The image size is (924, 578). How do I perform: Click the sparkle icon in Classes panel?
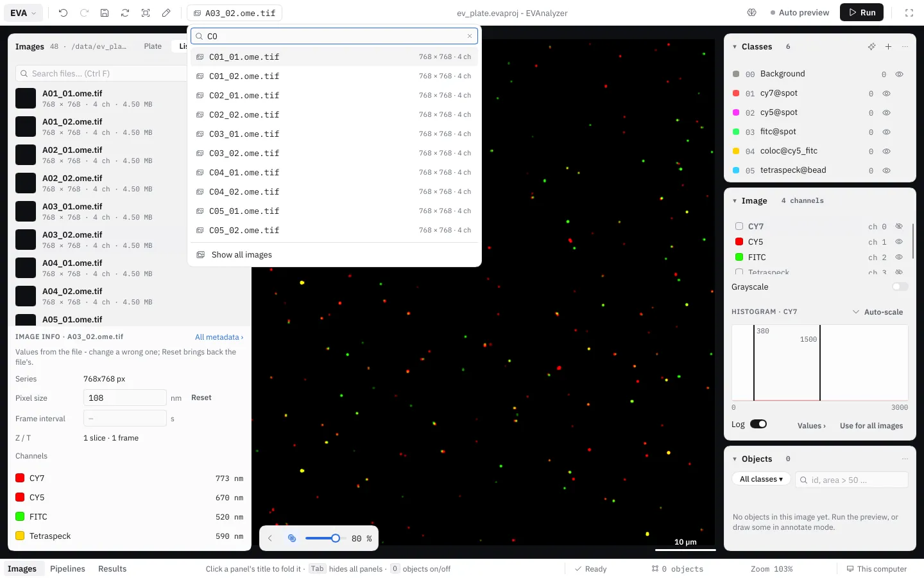(871, 47)
